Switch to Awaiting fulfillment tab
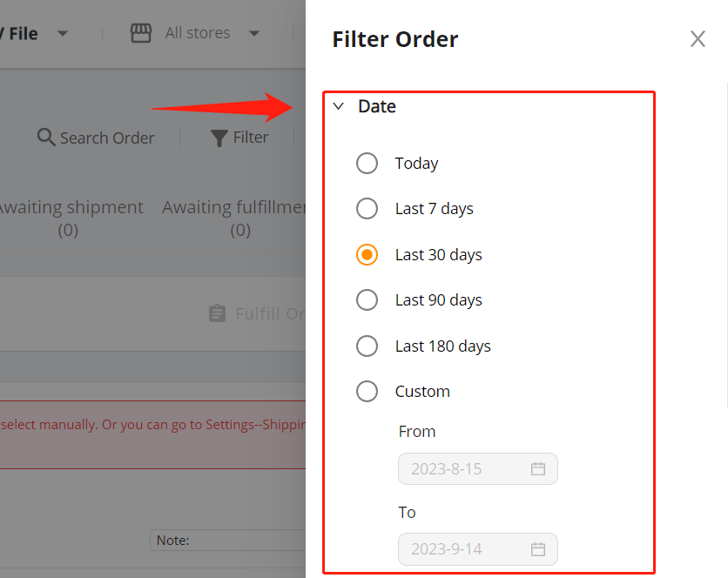The width and height of the screenshot is (728, 578). coord(234,218)
